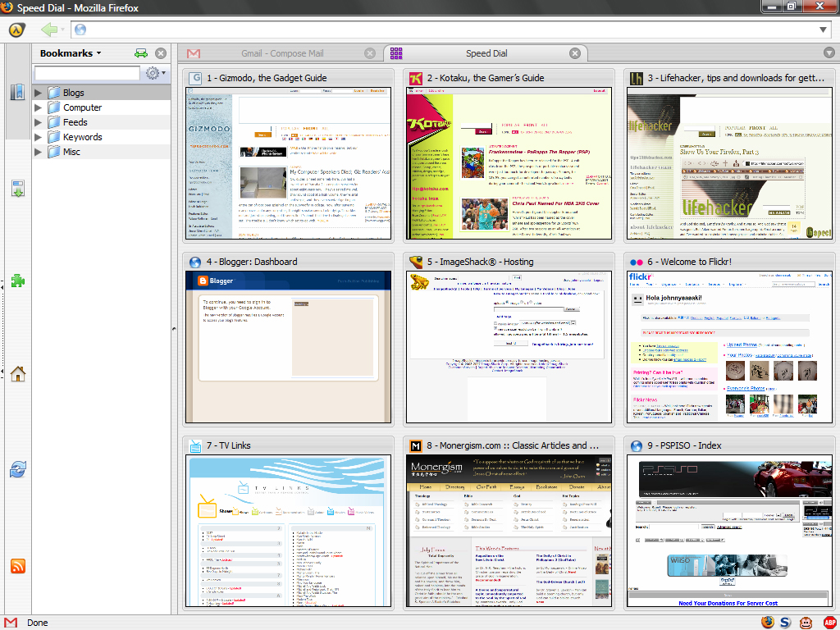Click the green icon in the Bookmarks header
This screenshot has height=630, width=840.
[x=141, y=53]
